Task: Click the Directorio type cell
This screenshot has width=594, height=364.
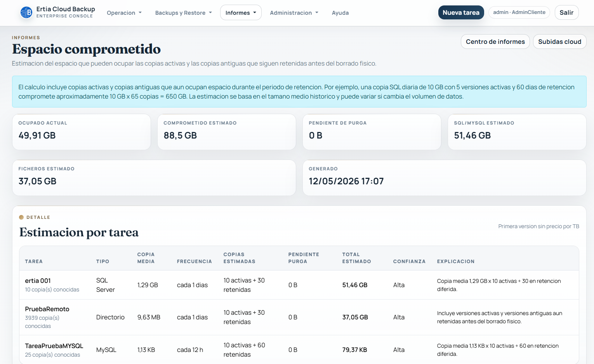Action: (110, 317)
